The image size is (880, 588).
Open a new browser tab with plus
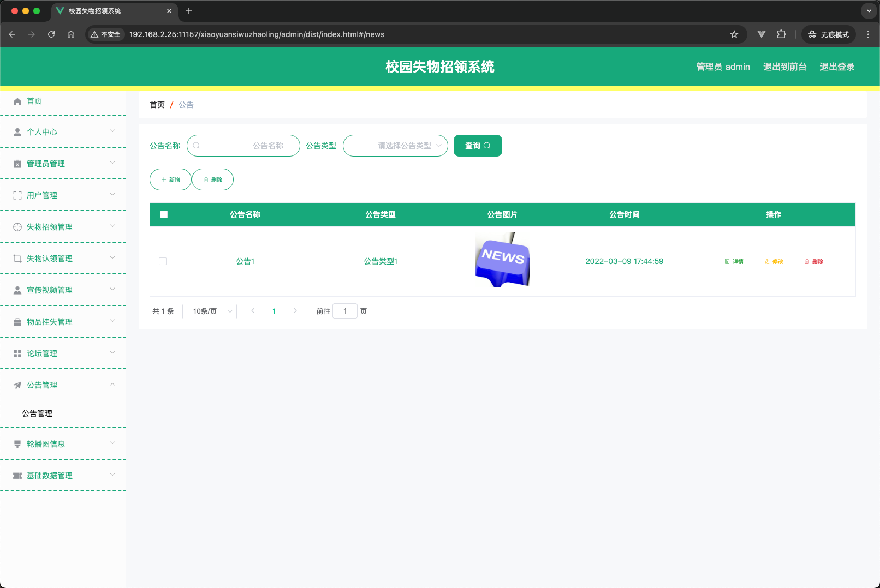[189, 11]
